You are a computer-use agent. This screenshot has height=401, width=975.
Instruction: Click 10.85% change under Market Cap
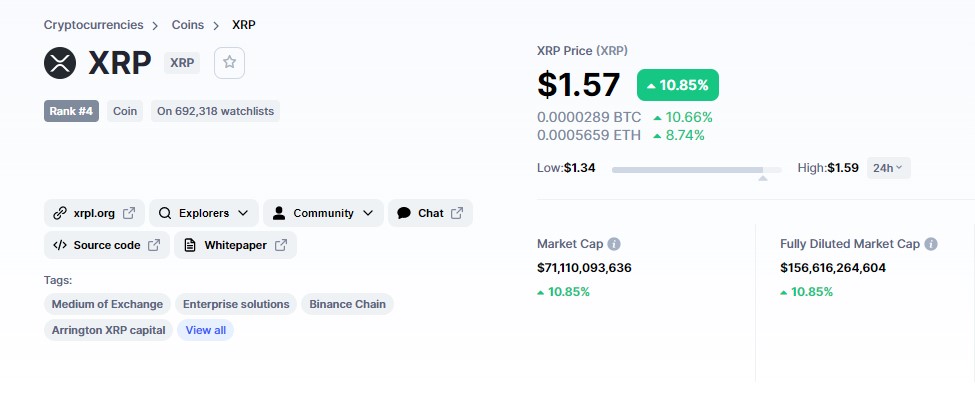tap(563, 292)
